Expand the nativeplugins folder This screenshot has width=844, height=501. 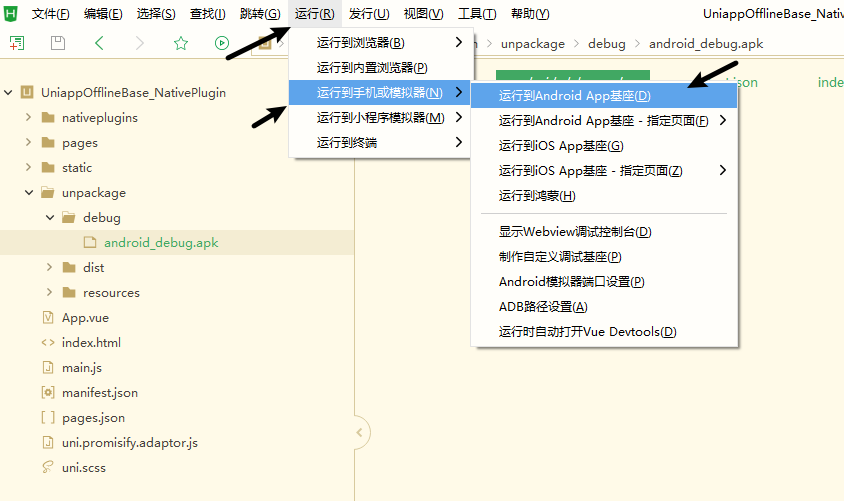[x=29, y=117]
